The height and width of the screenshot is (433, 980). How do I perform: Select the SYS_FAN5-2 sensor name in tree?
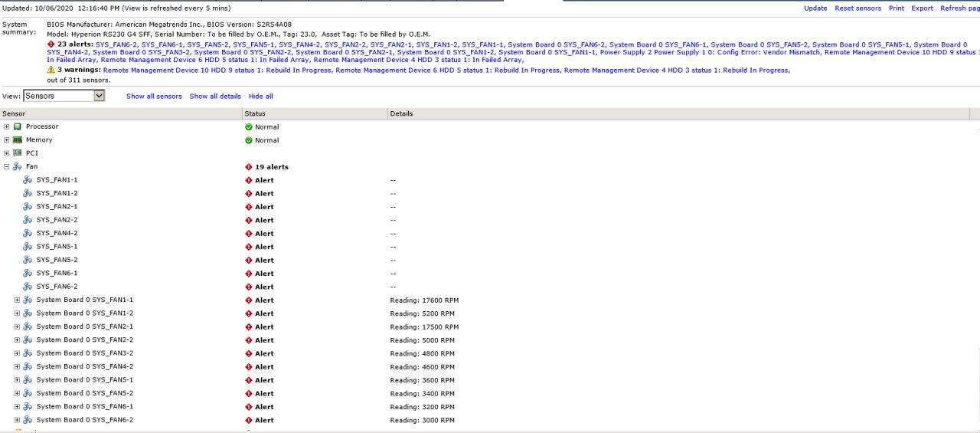pos(57,260)
